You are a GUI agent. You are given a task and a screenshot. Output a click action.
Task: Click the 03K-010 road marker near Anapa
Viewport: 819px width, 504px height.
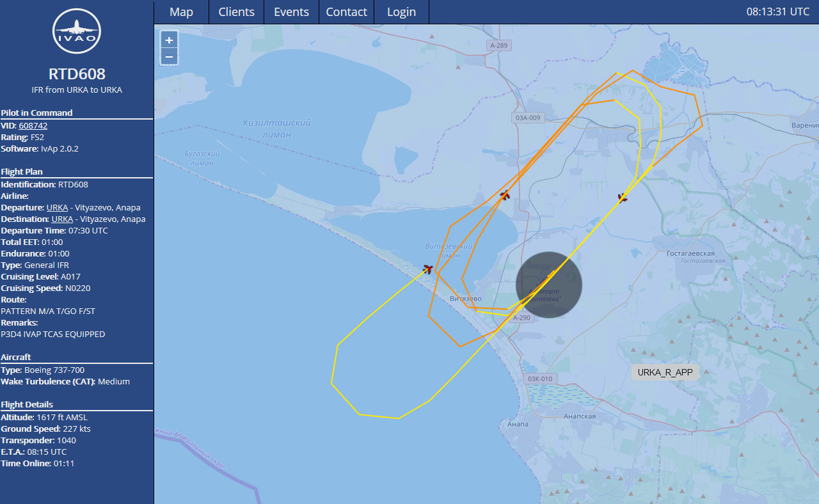pyautogui.click(x=539, y=379)
